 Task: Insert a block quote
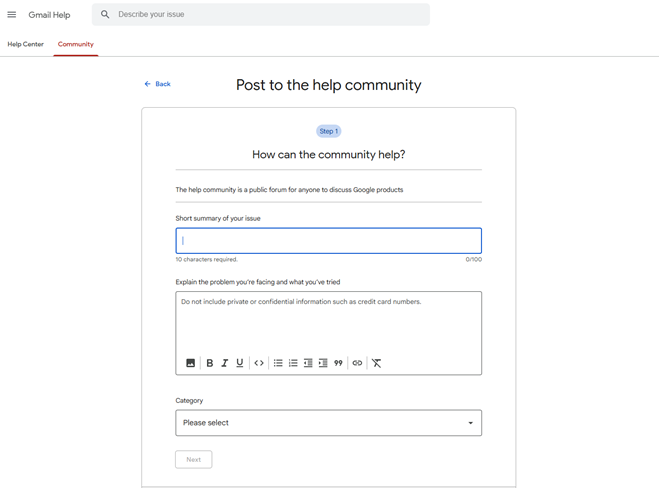(338, 363)
